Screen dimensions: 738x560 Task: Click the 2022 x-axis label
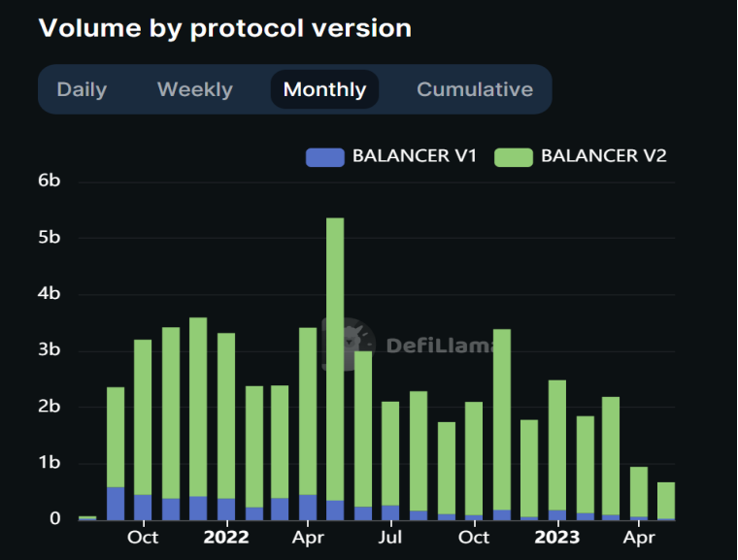pyautogui.click(x=226, y=537)
